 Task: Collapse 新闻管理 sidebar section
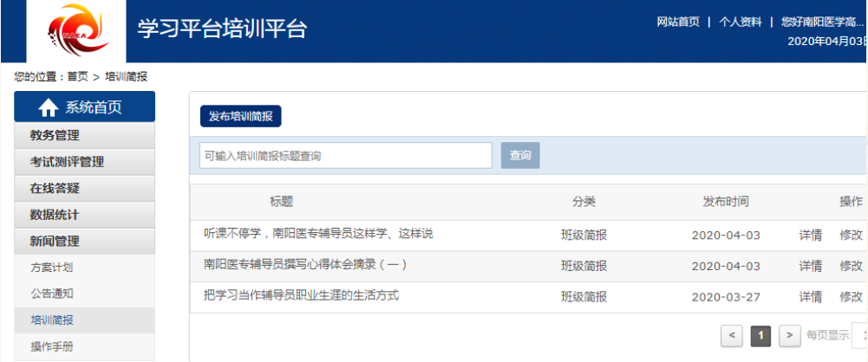tap(85, 242)
